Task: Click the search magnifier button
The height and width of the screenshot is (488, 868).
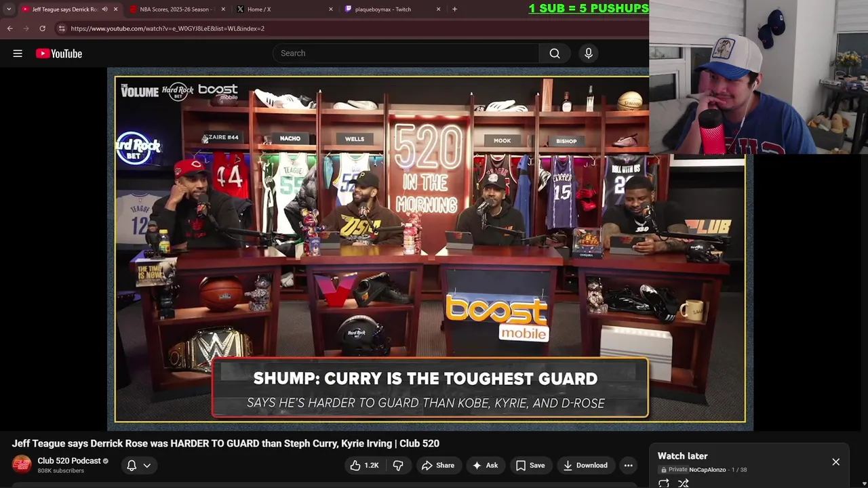Action: (555, 54)
